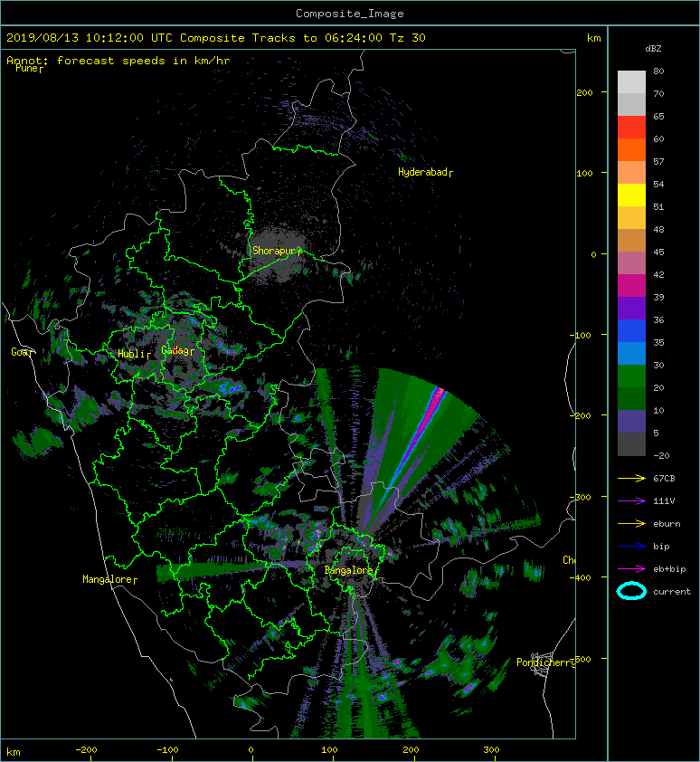Click the 'current' legend label
The image size is (700, 762).
[x=672, y=592]
